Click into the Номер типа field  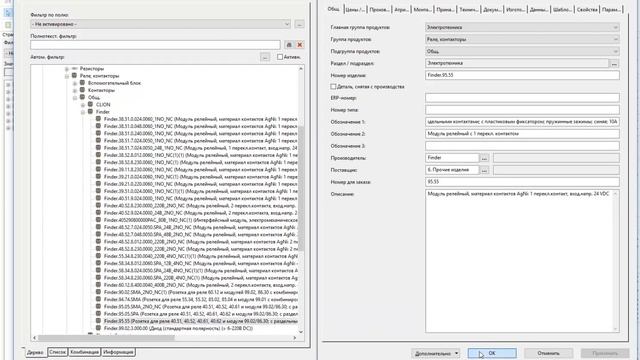coord(522,110)
